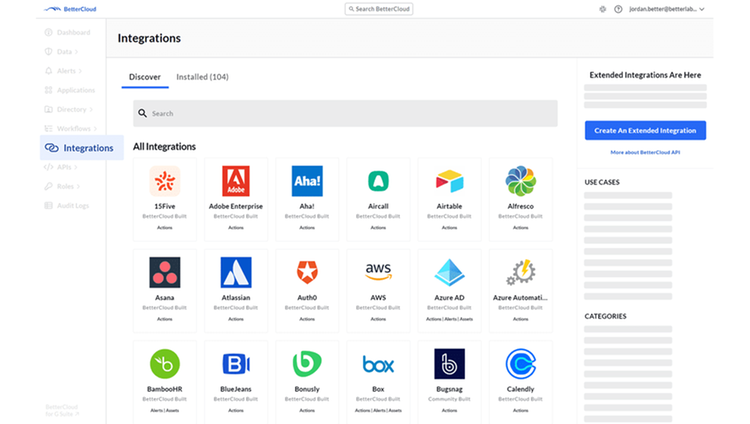Click the Auth0 shield icon
The width and height of the screenshot is (750, 424).
[307, 272]
